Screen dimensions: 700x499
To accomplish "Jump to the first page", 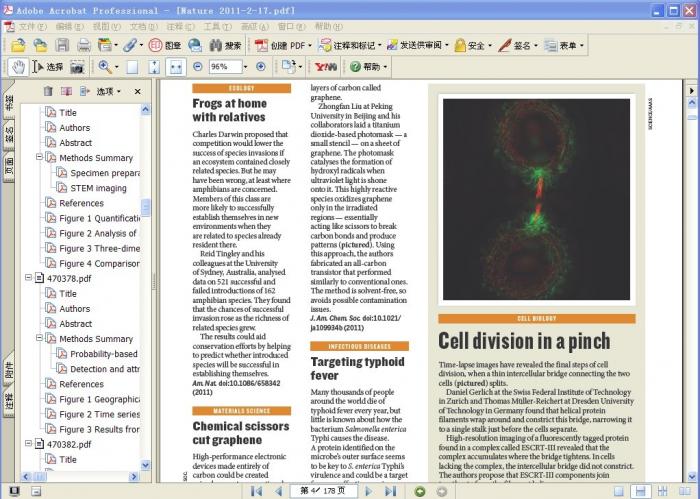I will pos(256,491).
